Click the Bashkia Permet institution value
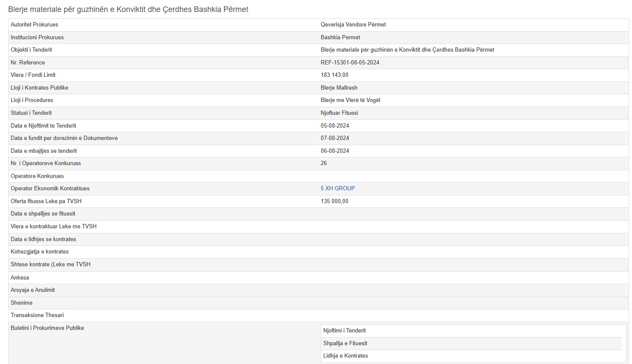 click(x=340, y=37)
